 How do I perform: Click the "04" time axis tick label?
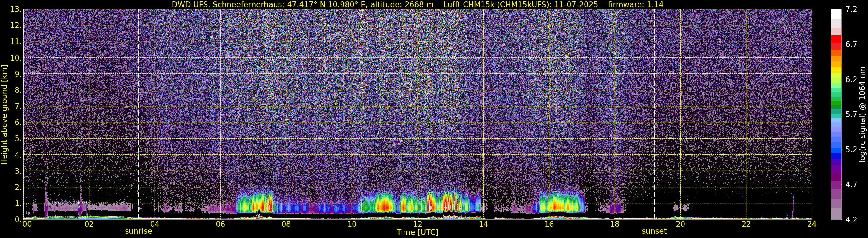(x=155, y=224)
